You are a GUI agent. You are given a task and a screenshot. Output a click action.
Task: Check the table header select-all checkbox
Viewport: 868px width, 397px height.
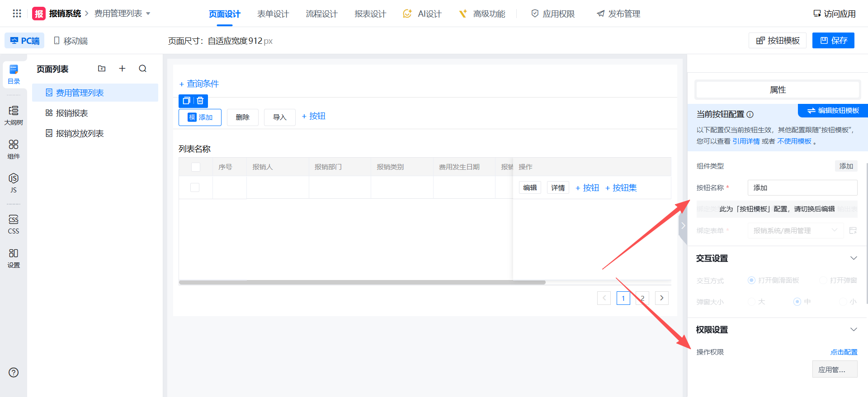(196, 167)
